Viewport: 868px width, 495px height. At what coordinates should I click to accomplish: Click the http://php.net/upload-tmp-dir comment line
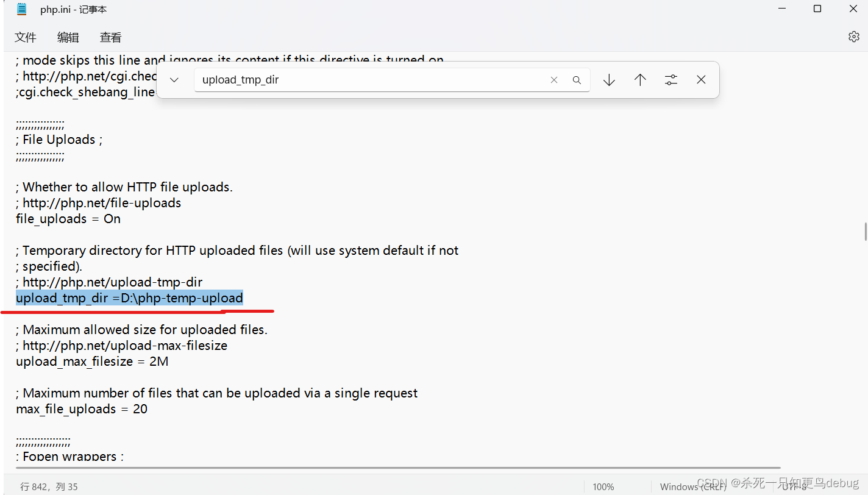109,282
